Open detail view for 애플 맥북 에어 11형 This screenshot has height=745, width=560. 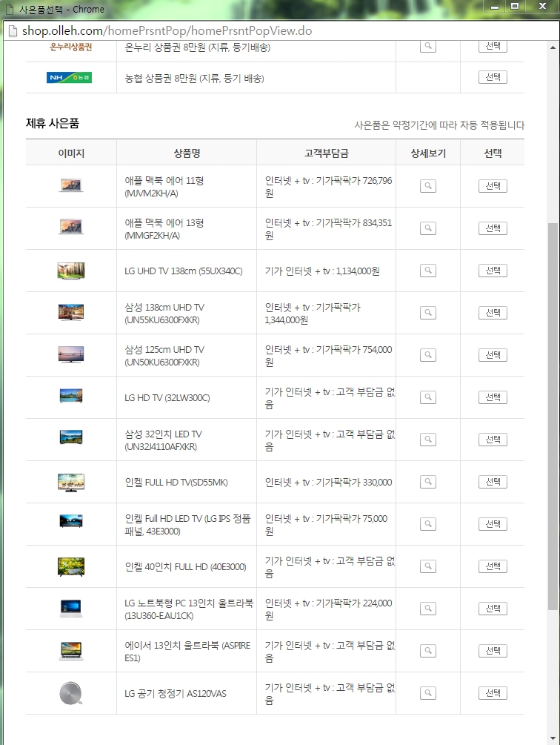click(427, 186)
